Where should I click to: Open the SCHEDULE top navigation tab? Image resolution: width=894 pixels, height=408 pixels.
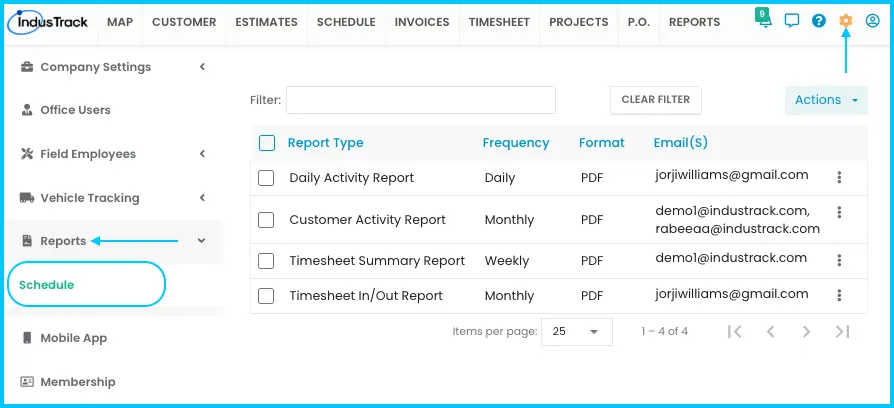pyautogui.click(x=346, y=22)
